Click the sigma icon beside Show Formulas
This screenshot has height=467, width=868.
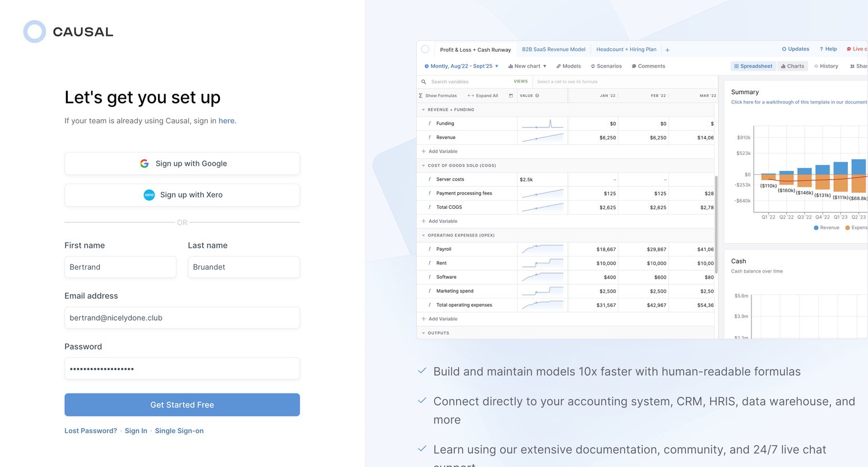pyautogui.click(x=421, y=96)
